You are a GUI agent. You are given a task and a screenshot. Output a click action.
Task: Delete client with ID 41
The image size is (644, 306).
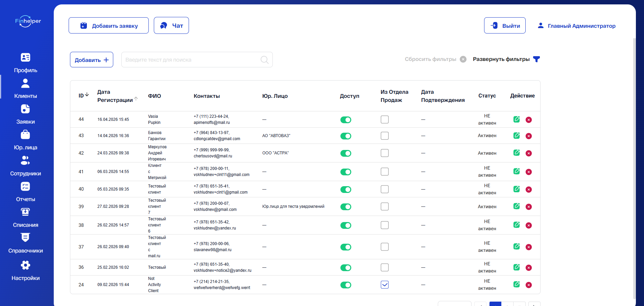tap(529, 172)
